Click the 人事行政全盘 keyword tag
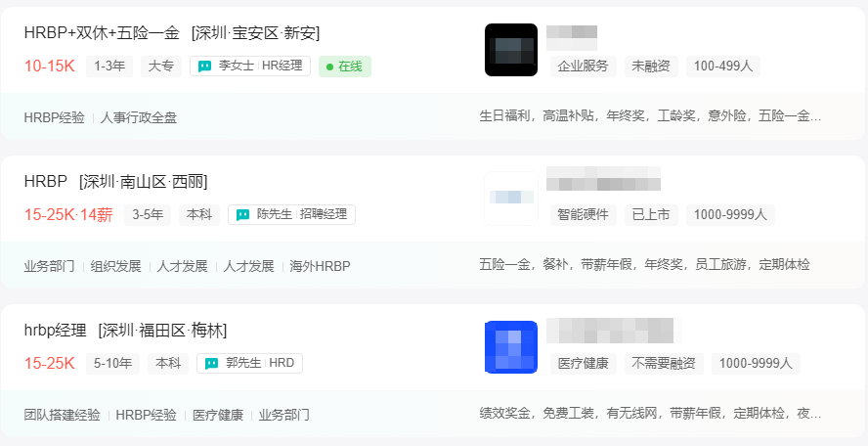868x446 pixels. click(x=139, y=118)
